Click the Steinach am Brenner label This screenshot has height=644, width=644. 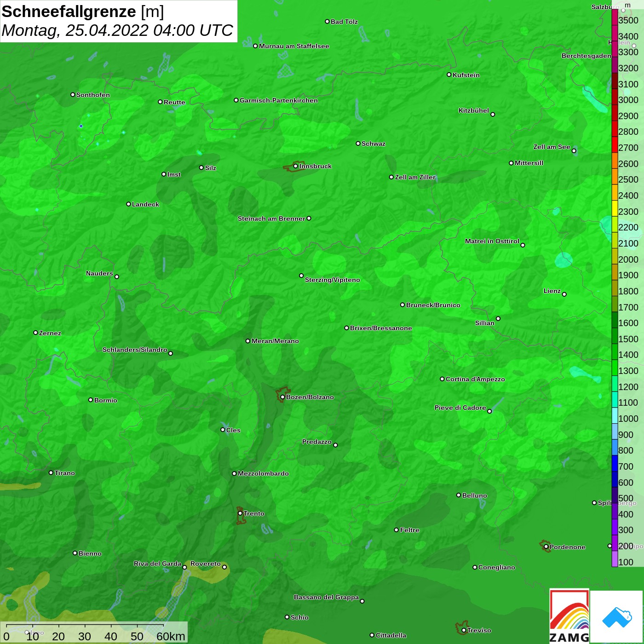[271, 218]
